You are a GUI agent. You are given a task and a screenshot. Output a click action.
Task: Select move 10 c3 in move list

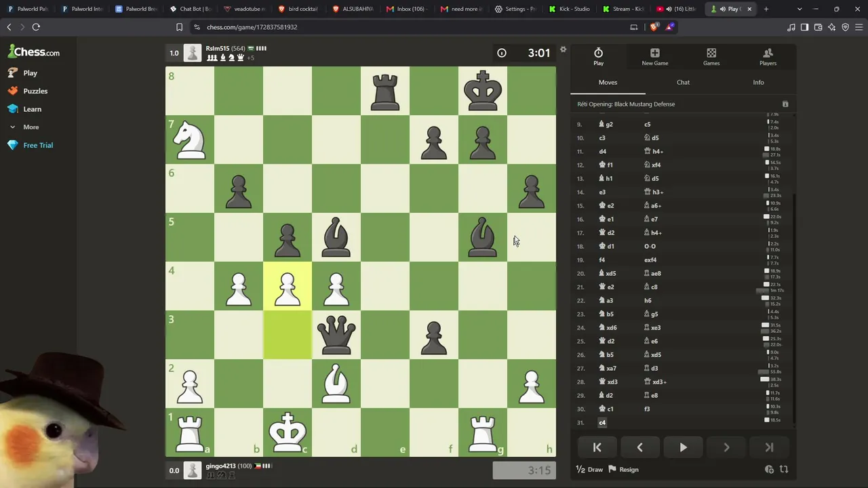tap(602, 138)
